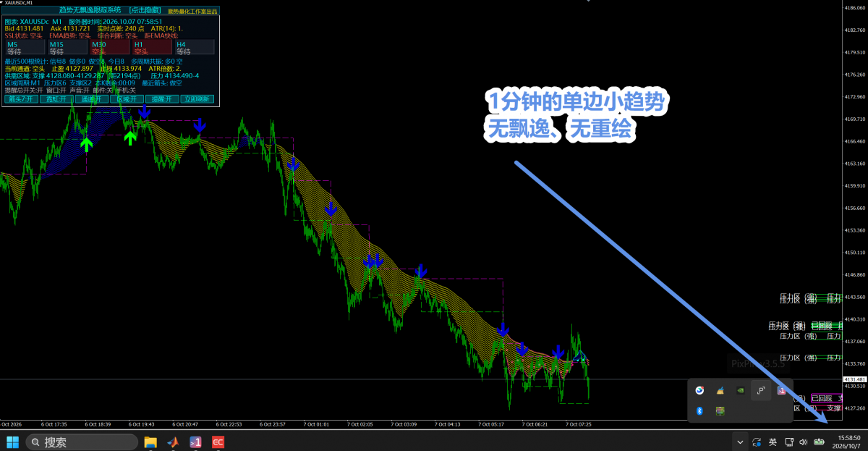Open network settings tray icon
The width and height of the screenshot is (868, 451).
788,442
